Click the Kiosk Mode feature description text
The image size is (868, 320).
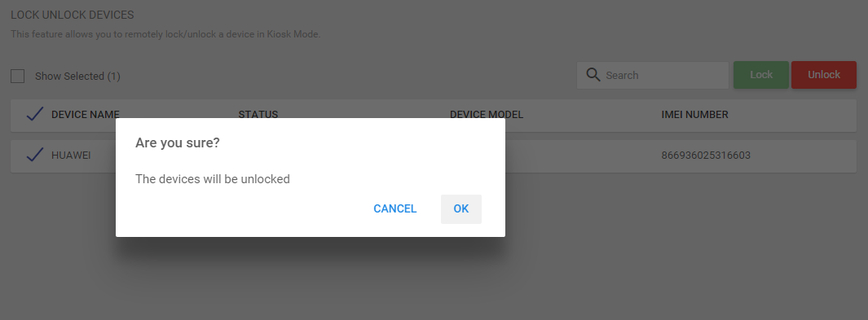[x=165, y=34]
